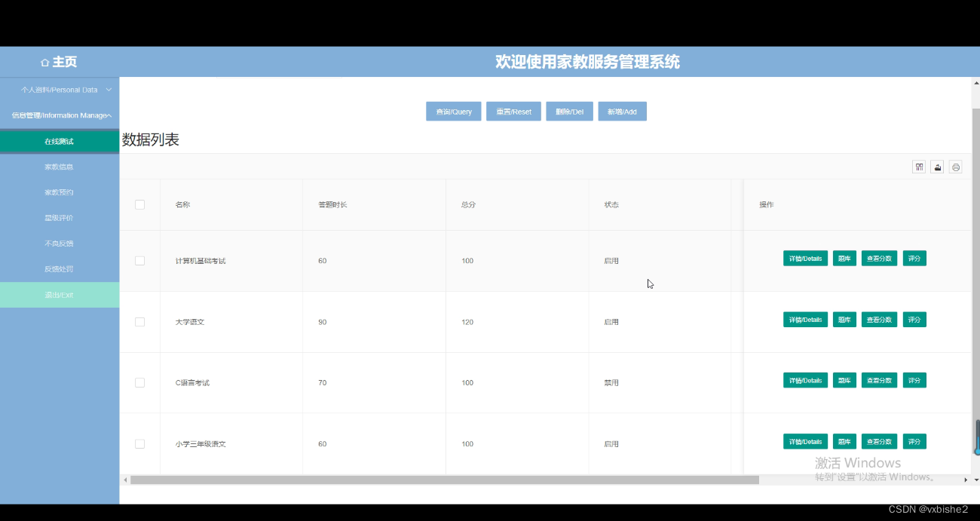Expand 个人资料/Personal Data menu
This screenshot has height=521, width=980.
tap(60, 90)
